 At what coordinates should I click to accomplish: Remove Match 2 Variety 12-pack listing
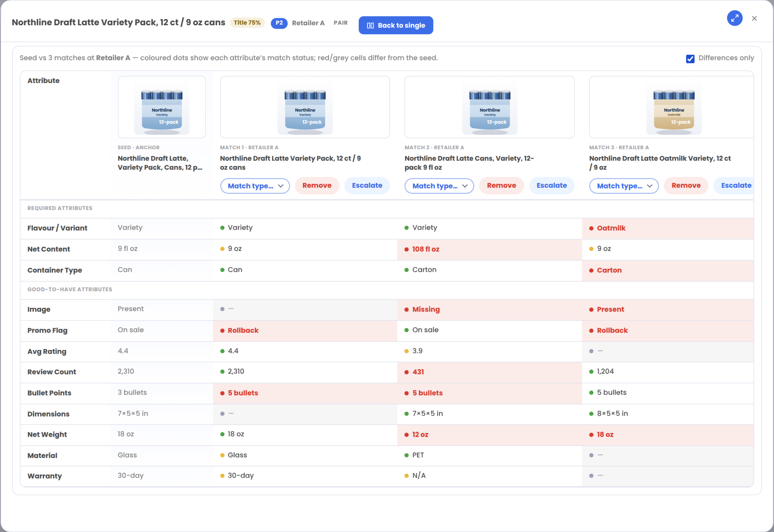(x=502, y=186)
